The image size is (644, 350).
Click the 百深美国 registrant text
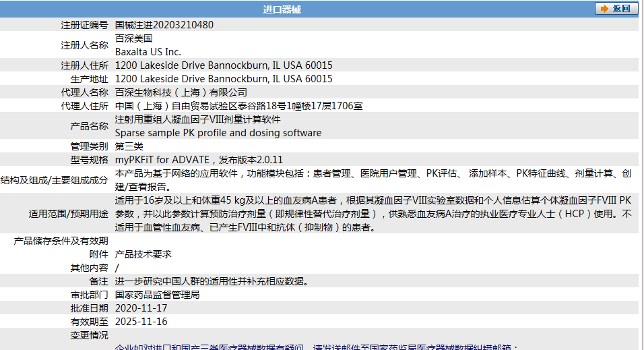[134, 38]
